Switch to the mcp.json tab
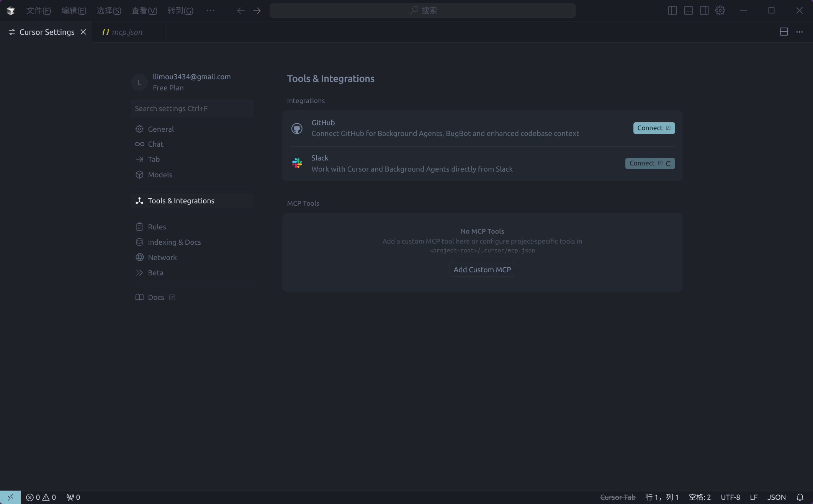 point(127,32)
